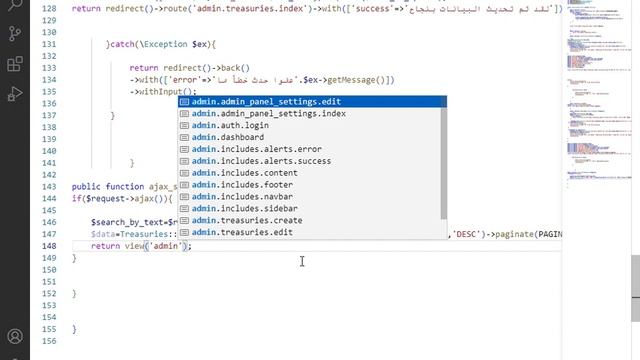Image resolution: width=640 pixels, height=360 pixels.
Task: Click line number 155 in gutter
Action: tap(49, 329)
